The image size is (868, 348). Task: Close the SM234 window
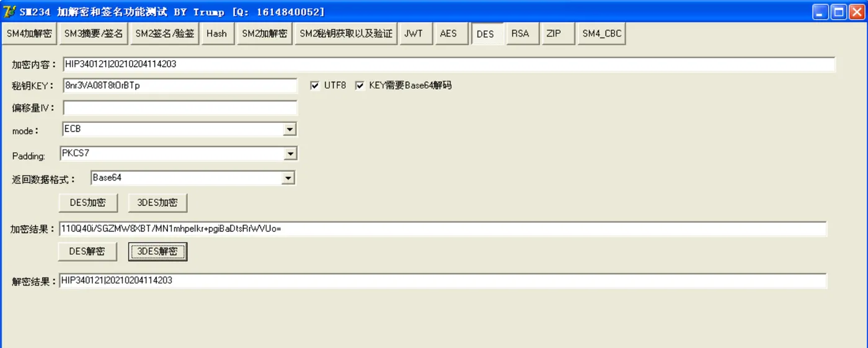tap(857, 12)
